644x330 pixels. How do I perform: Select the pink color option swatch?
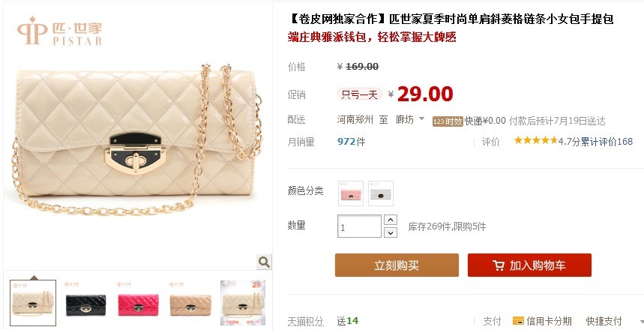click(x=350, y=193)
